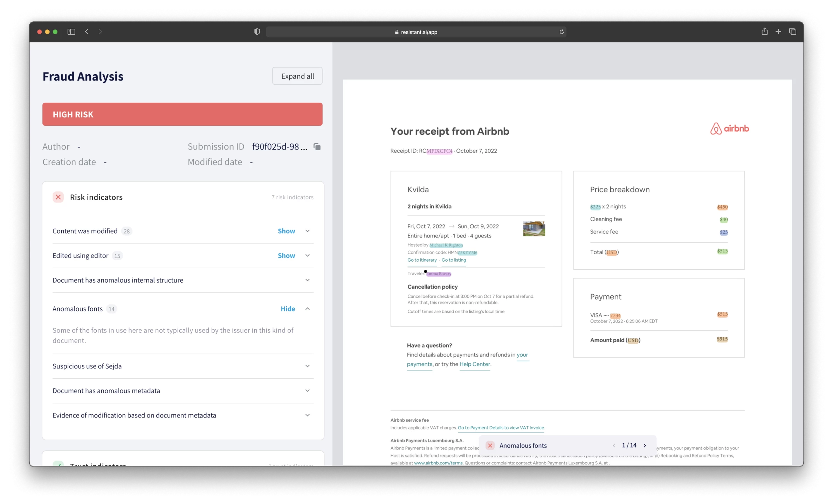Click the highlighted $515 Total value
Image resolution: width=833 pixels, height=504 pixels.
(x=722, y=251)
